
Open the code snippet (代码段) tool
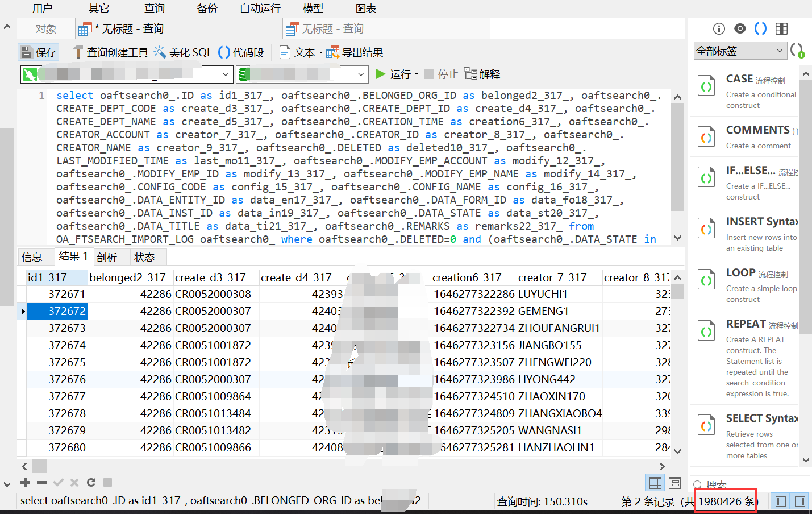coord(241,52)
